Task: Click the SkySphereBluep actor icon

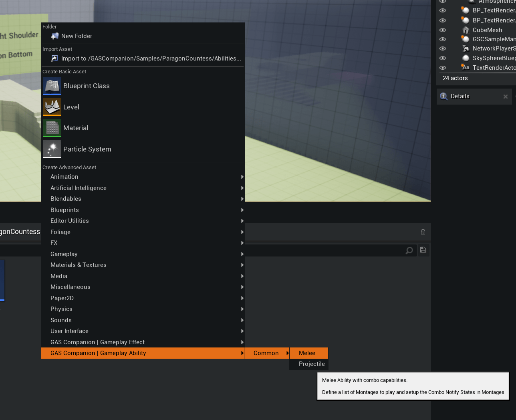Action: (x=466, y=58)
